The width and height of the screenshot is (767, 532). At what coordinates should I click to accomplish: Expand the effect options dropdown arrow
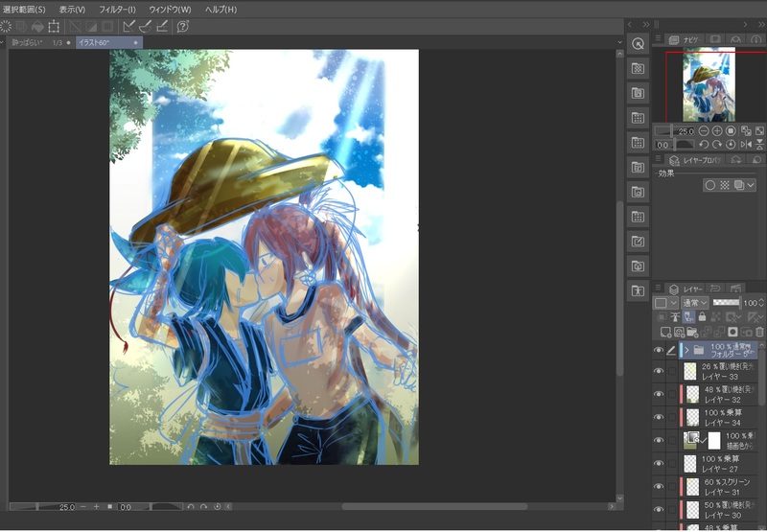click(751, 185)
